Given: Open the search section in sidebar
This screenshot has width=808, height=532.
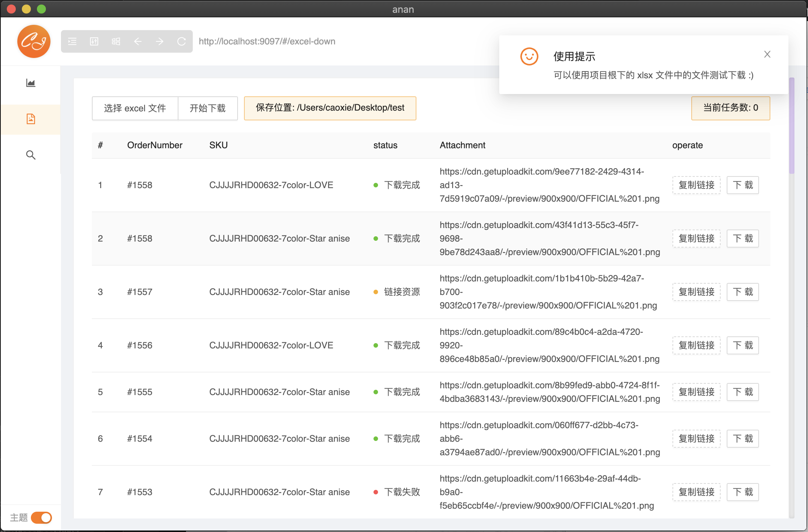Looking at the screenshot, I should (x=30, y=155).
